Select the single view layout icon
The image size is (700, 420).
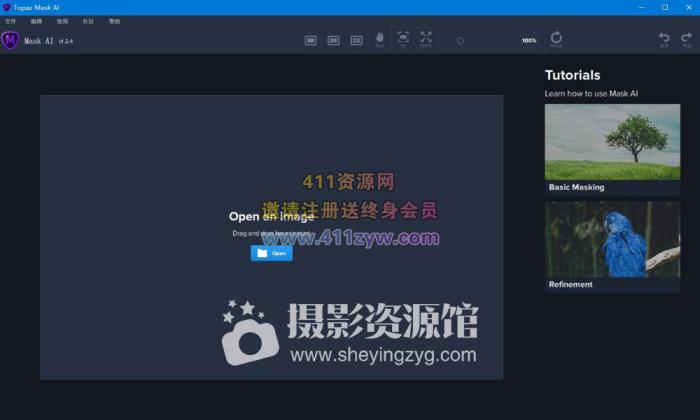tap(310, 40)
